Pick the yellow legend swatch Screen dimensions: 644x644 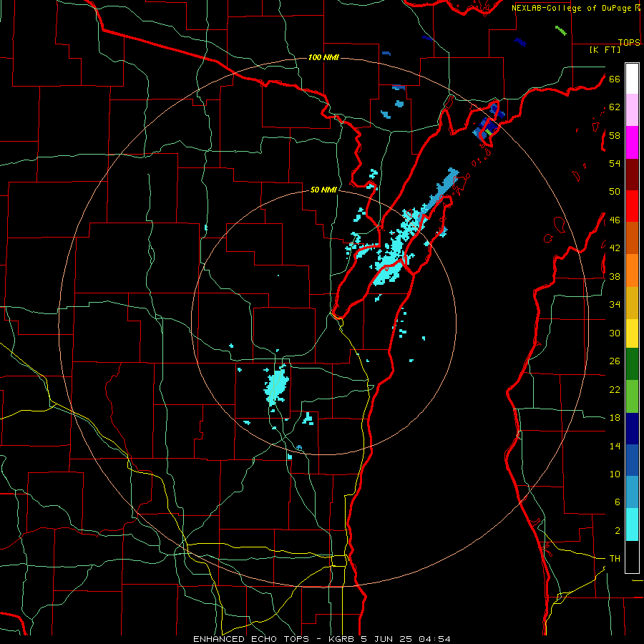[x=632, y=333]
